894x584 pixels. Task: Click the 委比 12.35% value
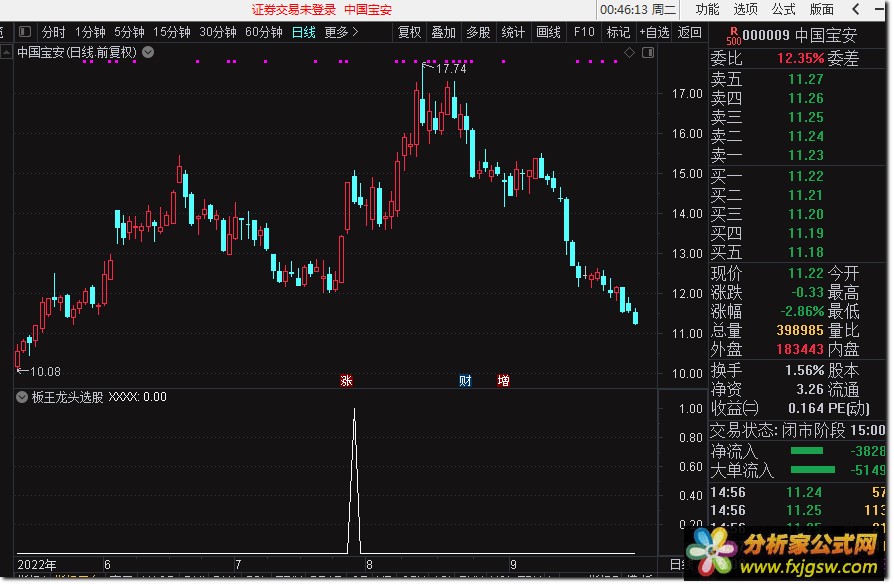pyautogui.click(x=800, y=58)
